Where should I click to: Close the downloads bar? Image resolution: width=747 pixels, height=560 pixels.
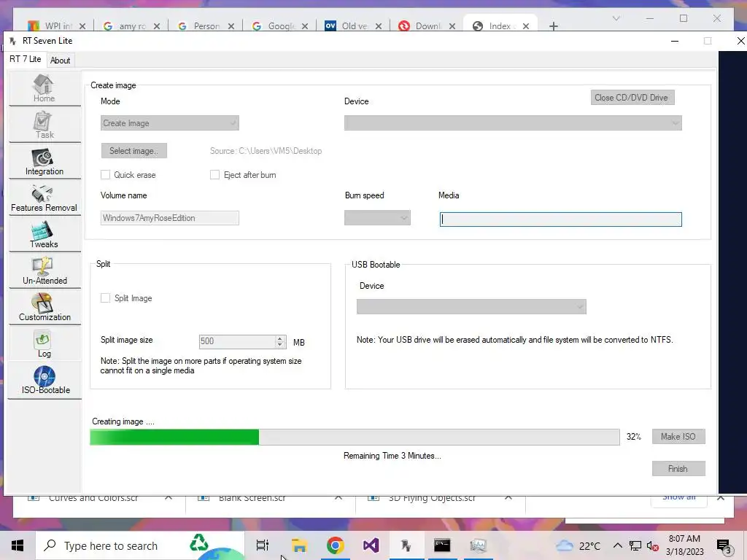(x=721, y=497)
